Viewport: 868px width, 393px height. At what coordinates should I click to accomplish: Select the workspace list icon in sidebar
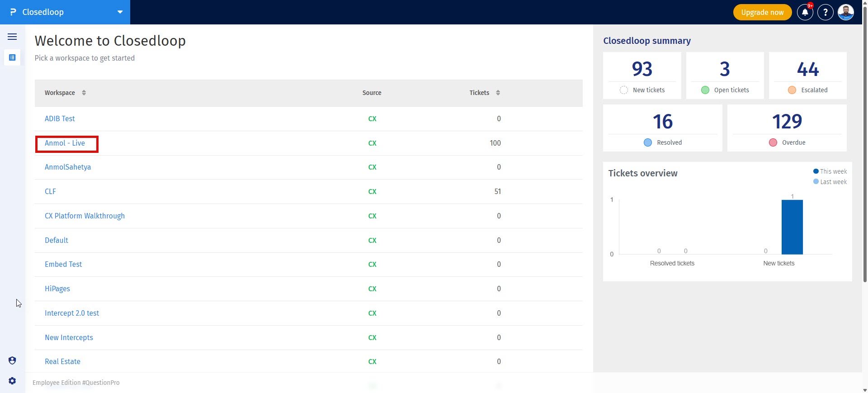point(12,57)
